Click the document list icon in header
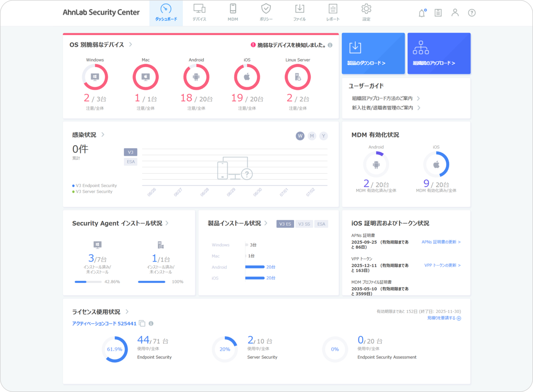This screenshot has height=392, width=533. pyautogui.click(x=438, y=13)
